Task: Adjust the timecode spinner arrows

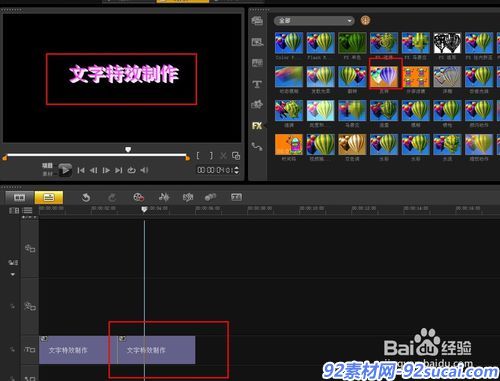Action: (237, 170)
